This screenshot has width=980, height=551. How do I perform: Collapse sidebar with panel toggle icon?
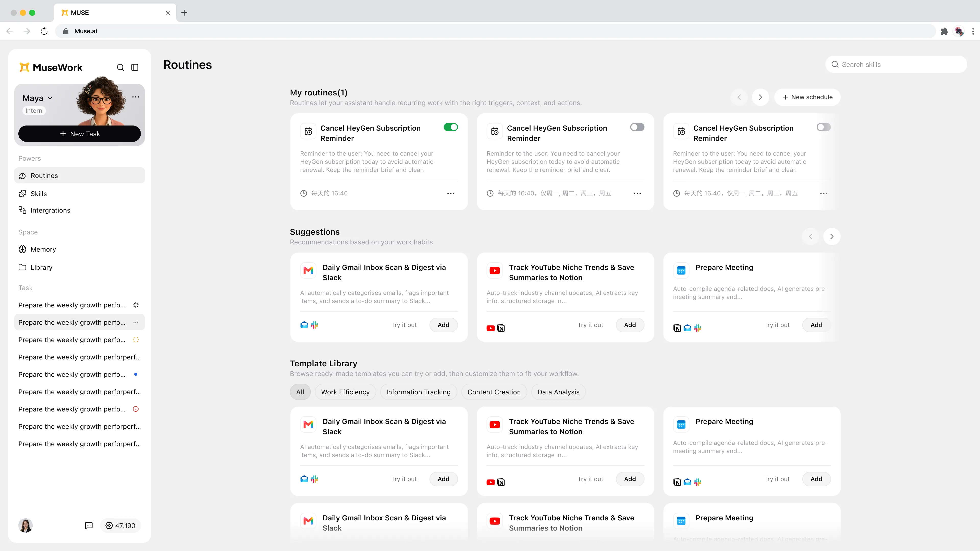(x=135, y=67)
